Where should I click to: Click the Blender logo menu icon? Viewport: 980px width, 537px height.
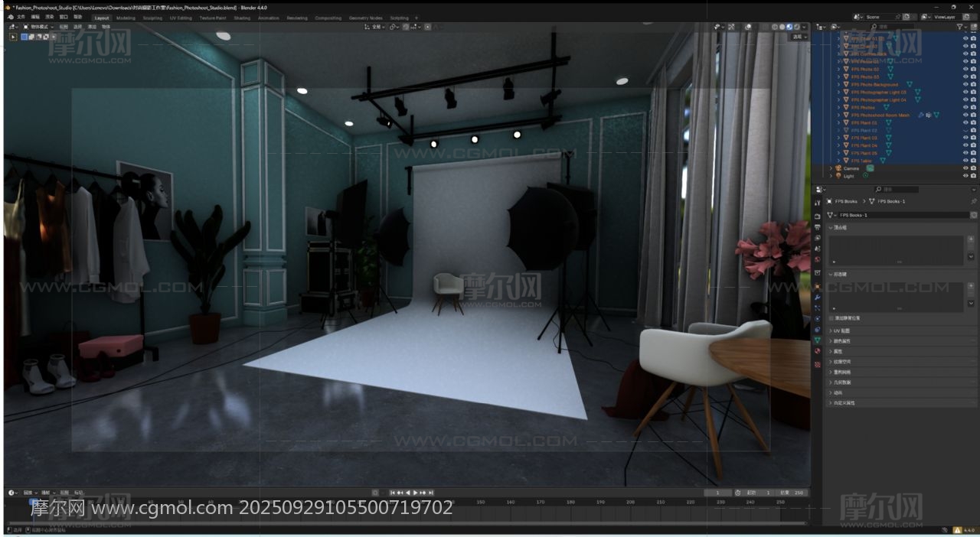point(10,17)
